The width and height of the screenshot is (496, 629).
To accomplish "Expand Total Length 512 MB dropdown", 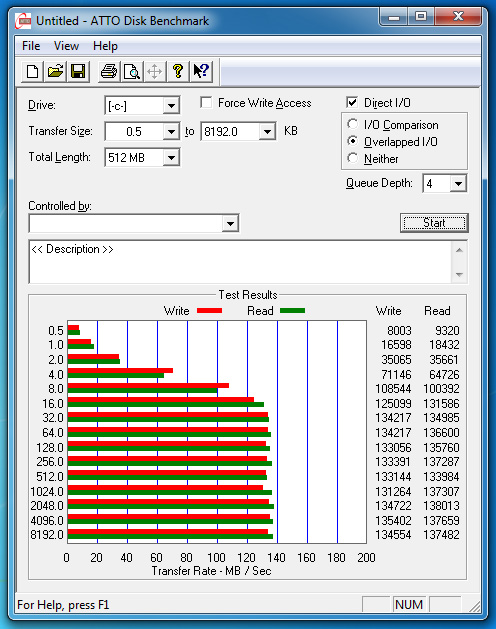I will tap(171, 158).
